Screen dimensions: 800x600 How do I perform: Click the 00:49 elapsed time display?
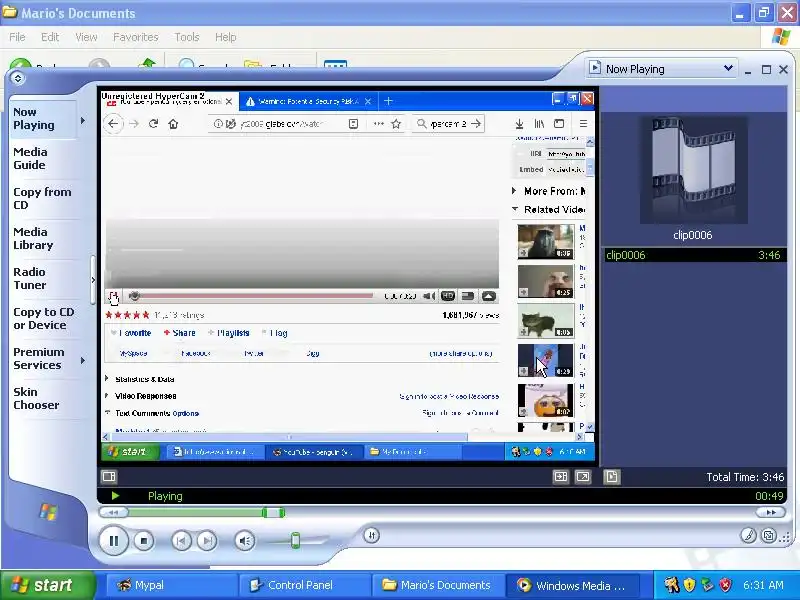[x=769, y=496]
